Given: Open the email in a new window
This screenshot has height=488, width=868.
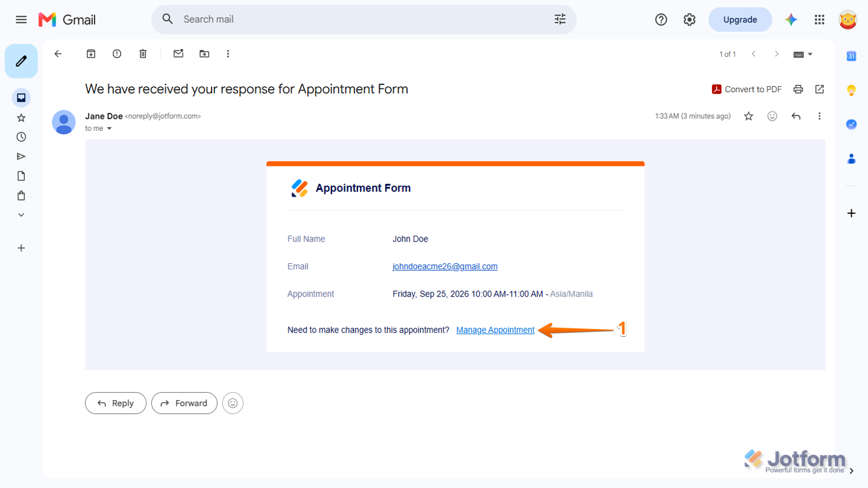Looking at the screenshot, I should click(820, 89).
